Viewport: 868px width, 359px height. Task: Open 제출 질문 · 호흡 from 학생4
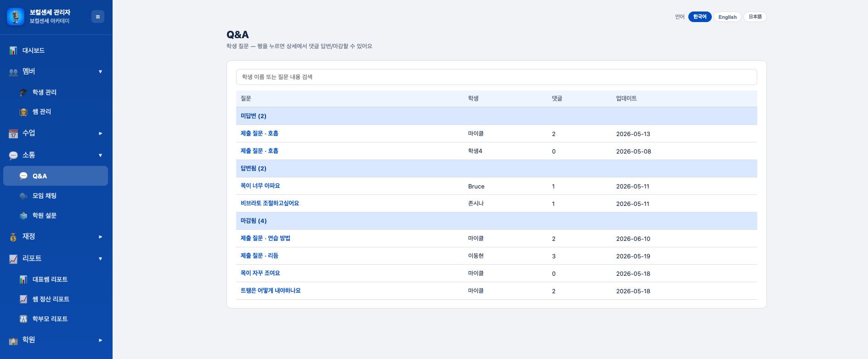point(260,151)
